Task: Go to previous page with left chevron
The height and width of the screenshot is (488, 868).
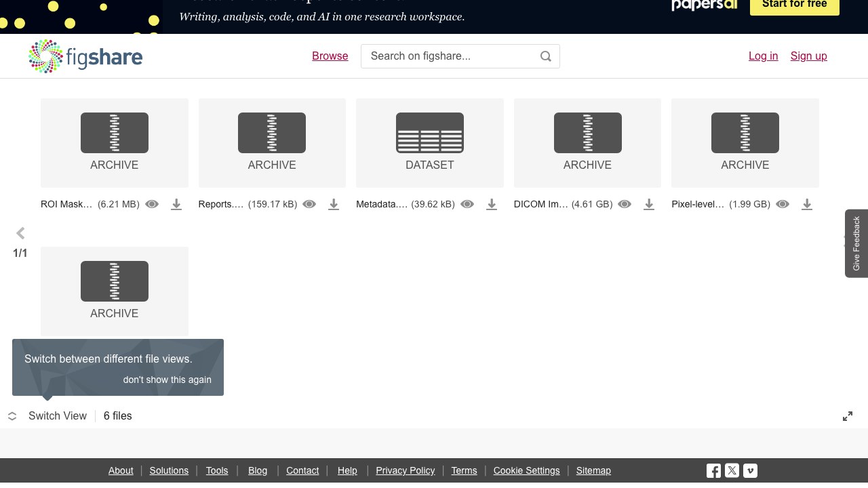Action: pos(20,233)
